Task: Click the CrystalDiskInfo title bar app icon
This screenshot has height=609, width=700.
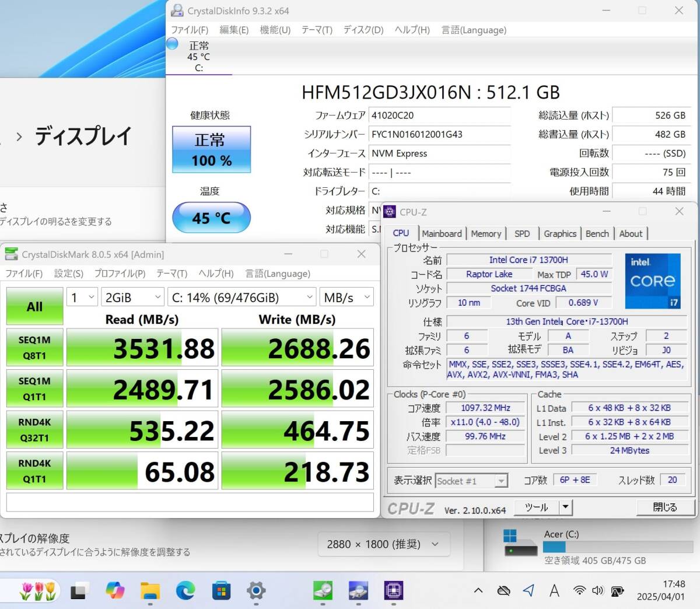Action: click(x=177, y=10)
